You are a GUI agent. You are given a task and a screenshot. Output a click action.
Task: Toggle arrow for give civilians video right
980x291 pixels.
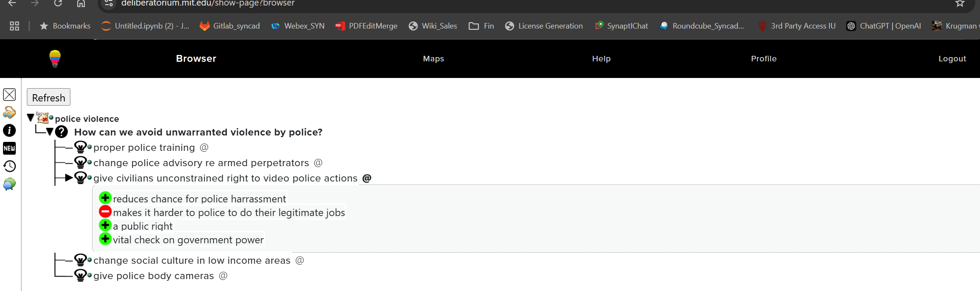coord(69,178)
